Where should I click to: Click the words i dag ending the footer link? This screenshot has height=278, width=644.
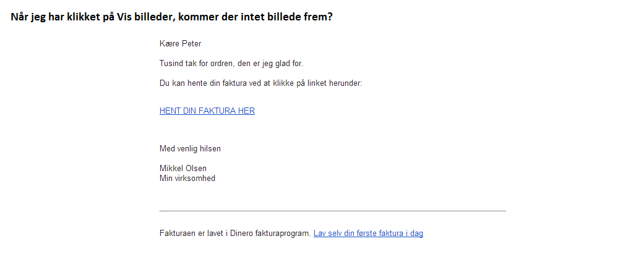click(x=414, y=234)
